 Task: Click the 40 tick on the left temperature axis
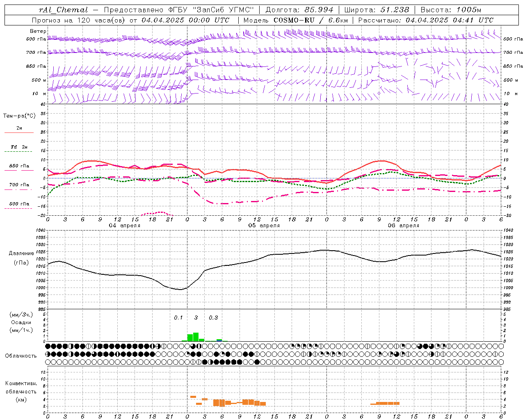(x=43, y=104)
